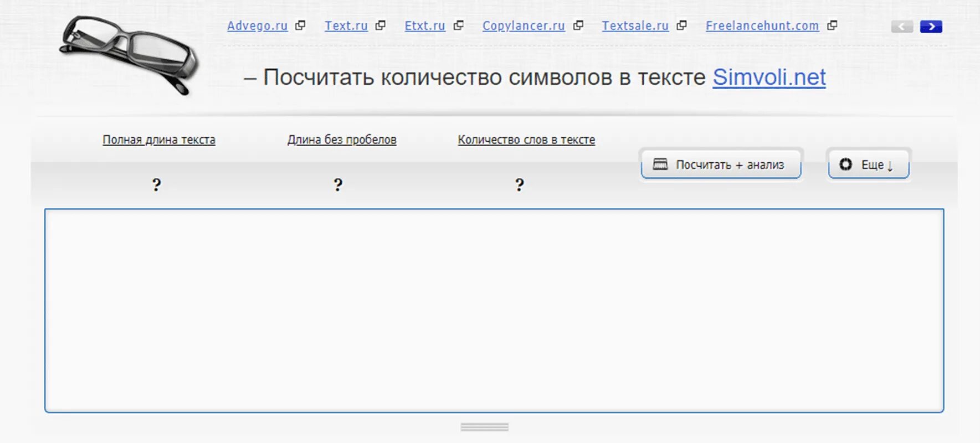Click the 'Количество слов в тексте' label
980x443 pixels.
coord(526,140)
